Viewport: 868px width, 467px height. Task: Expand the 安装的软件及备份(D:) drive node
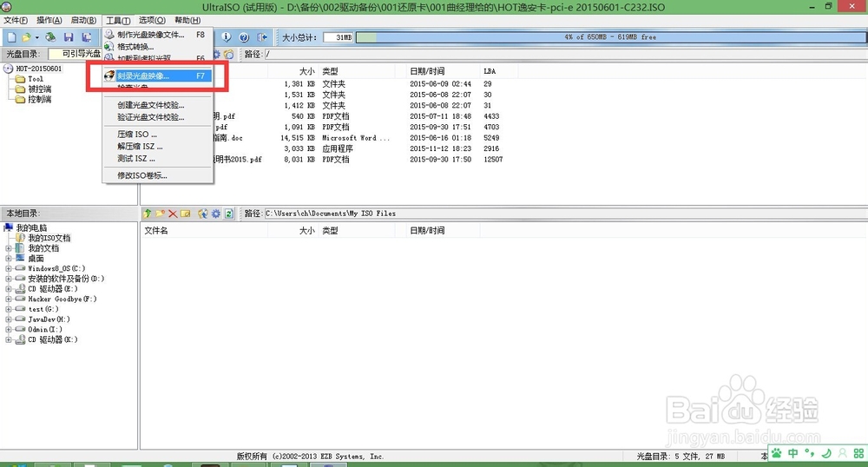[9, 279]
